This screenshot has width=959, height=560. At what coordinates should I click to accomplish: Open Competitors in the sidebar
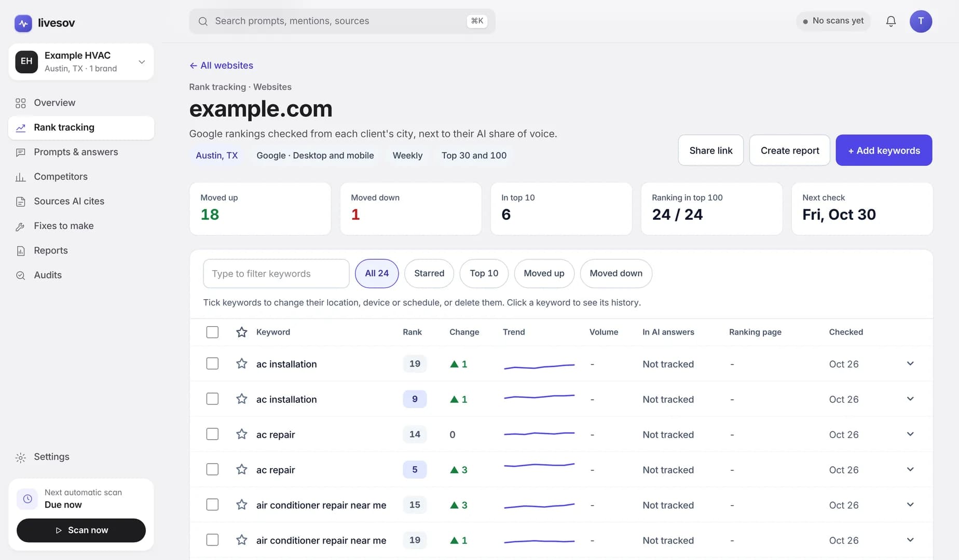point(81,177)
